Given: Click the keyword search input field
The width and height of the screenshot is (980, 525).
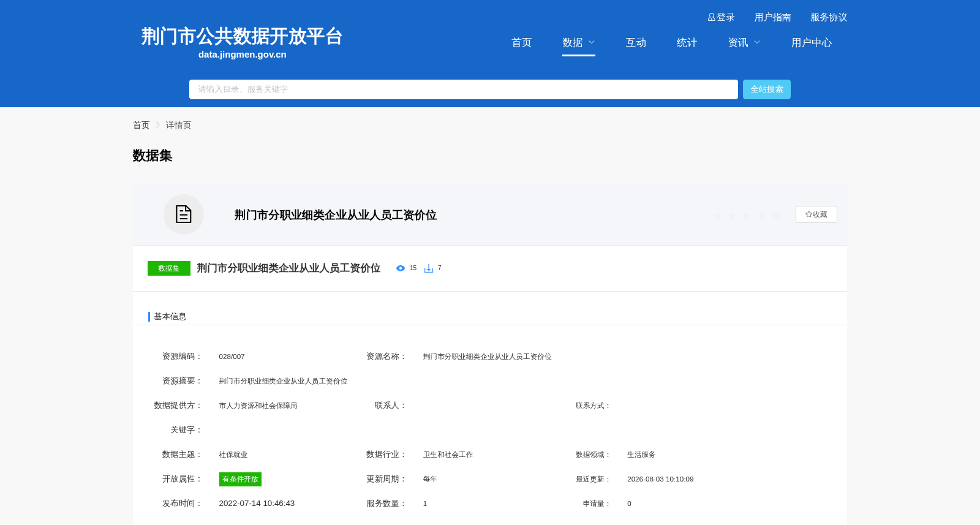Looking at the screenshot, I should pos(464,89).
